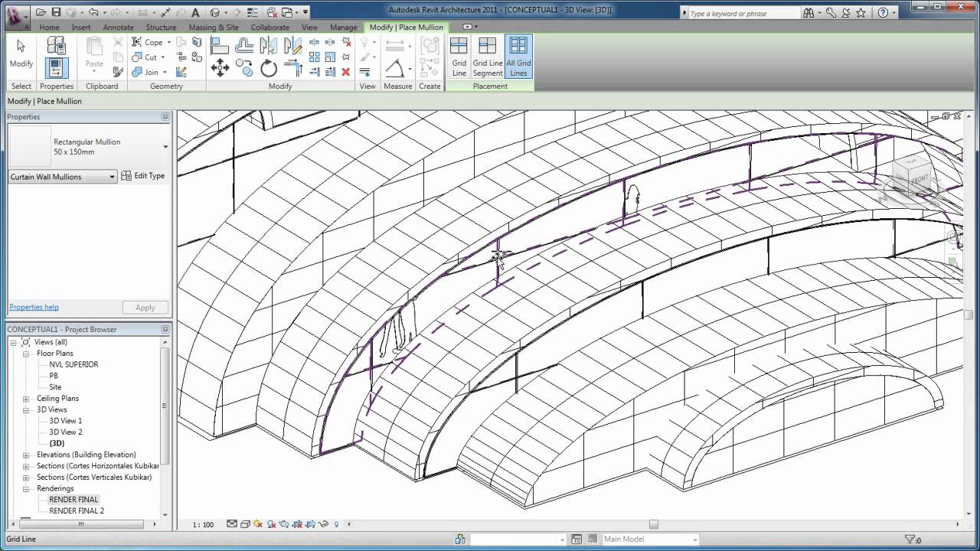Click the Aligned Dimension icon in Measure panel
Viewport: 980px width, 551px height.
pyautogui.click(x=395, y=46)
